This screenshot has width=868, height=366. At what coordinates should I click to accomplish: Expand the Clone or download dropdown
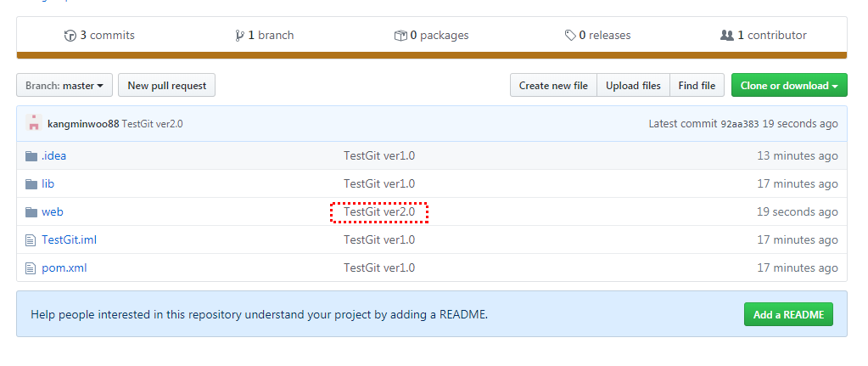tap(789, 85)
